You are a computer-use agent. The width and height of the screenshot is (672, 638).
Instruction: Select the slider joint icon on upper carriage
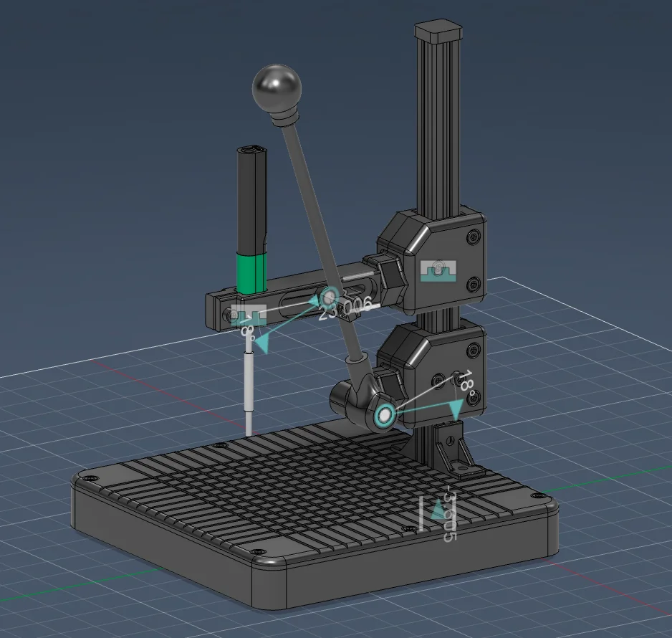(x=438, y=271)
